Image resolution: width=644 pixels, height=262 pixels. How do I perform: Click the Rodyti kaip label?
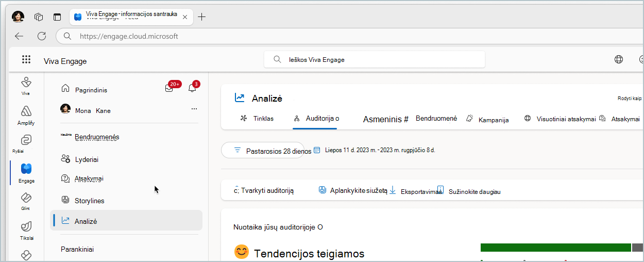click(x=629, y=98)
